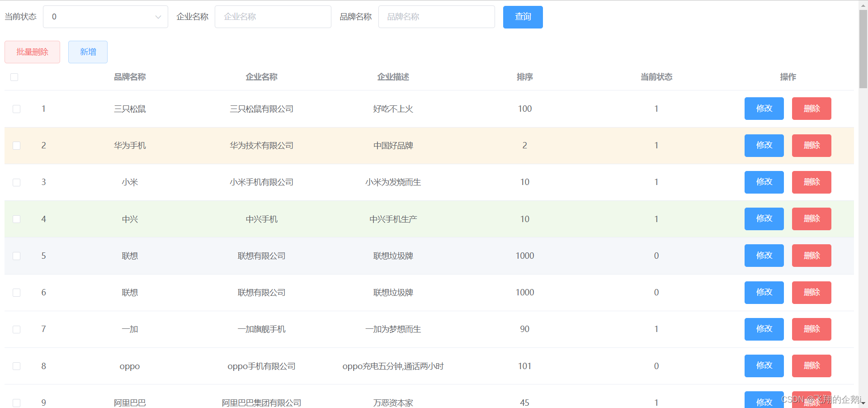Check the checkbox for row 一加
868x408 pixels.
coord(17,329)
